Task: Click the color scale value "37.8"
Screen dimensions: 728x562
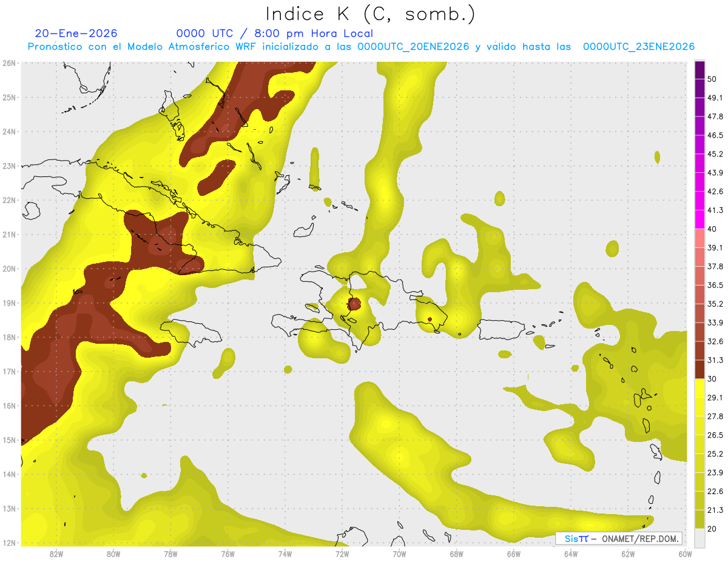Action: pyautogui.click(x=715, y=267)
